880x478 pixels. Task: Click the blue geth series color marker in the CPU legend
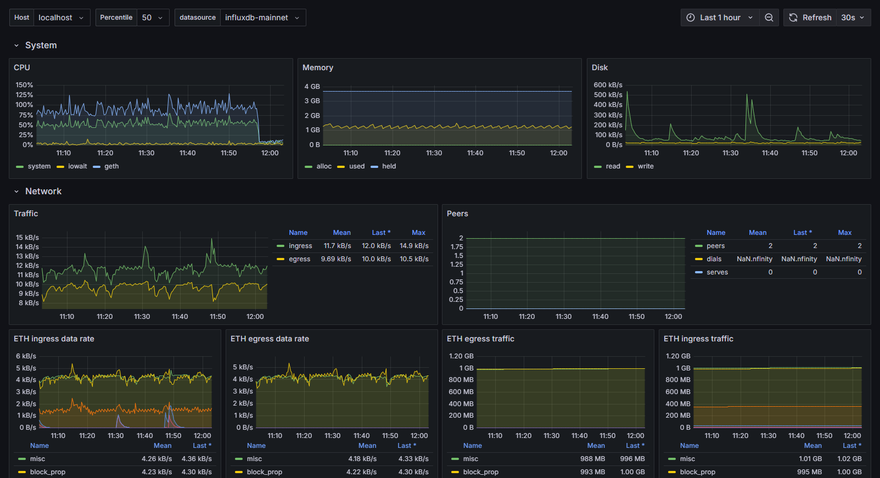click(x=97, y=166)
